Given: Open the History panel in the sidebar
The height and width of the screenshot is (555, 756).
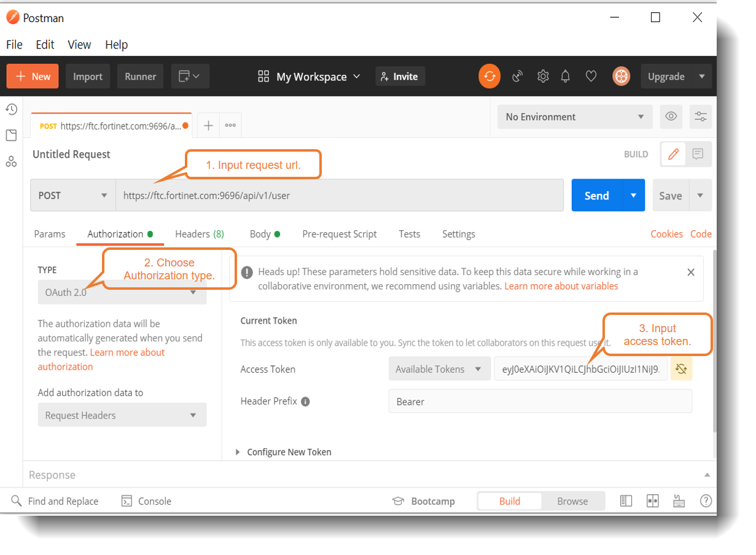Looking at the screenshot, I should click(x=12, y=109).
